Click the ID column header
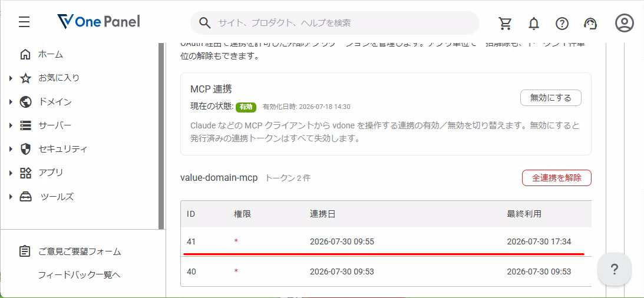Screen dimensions: 644x298 190,214
